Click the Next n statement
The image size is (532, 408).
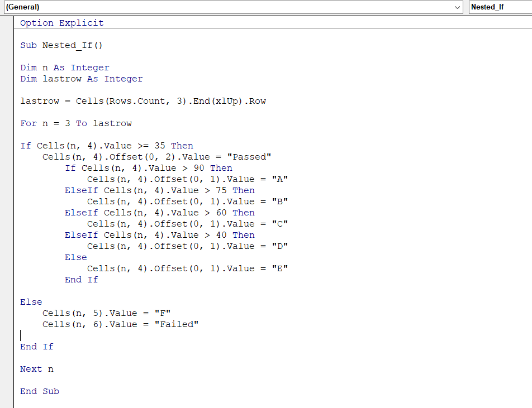click(x=37, y=369)
